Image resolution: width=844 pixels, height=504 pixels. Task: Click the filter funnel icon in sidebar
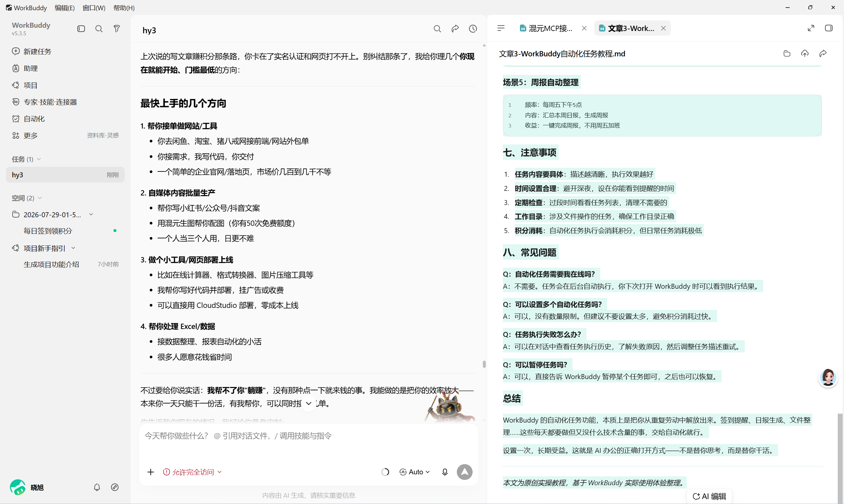(116, 29)
